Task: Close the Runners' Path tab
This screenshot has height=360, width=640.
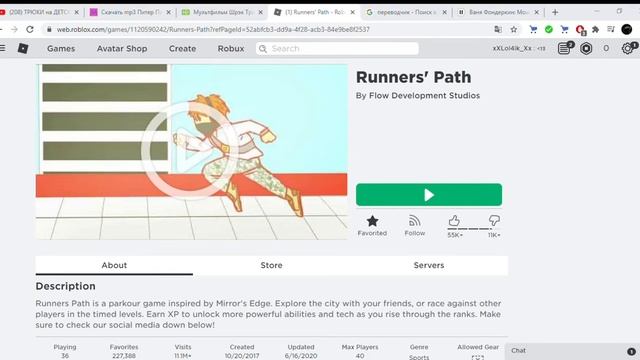Action: pyautogui.click(x=353, y=12)
